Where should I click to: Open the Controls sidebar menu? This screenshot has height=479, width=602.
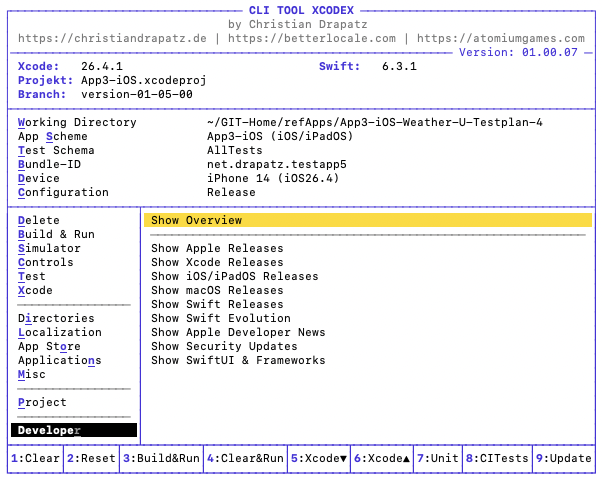(x=45, y=262)
